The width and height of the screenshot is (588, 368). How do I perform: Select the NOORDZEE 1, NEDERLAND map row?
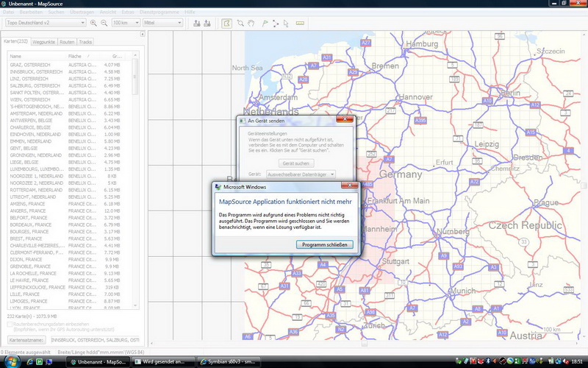pos(69,176)
